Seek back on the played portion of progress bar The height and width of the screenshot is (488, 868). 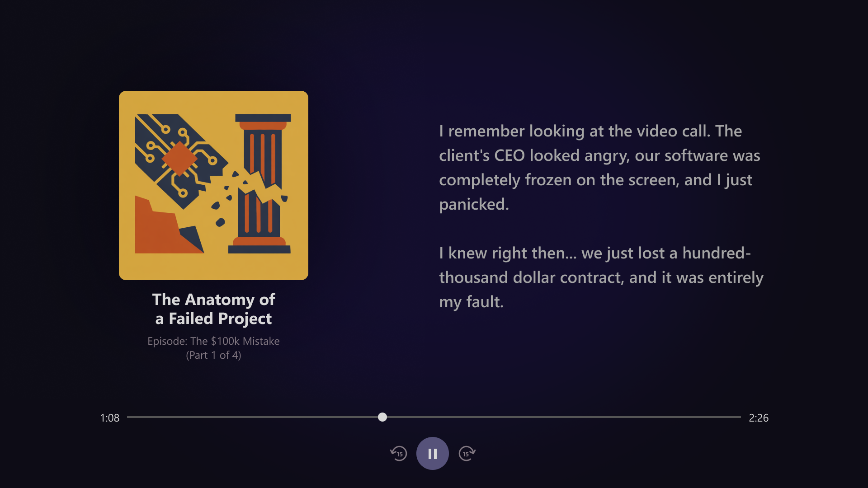point(253,417)
